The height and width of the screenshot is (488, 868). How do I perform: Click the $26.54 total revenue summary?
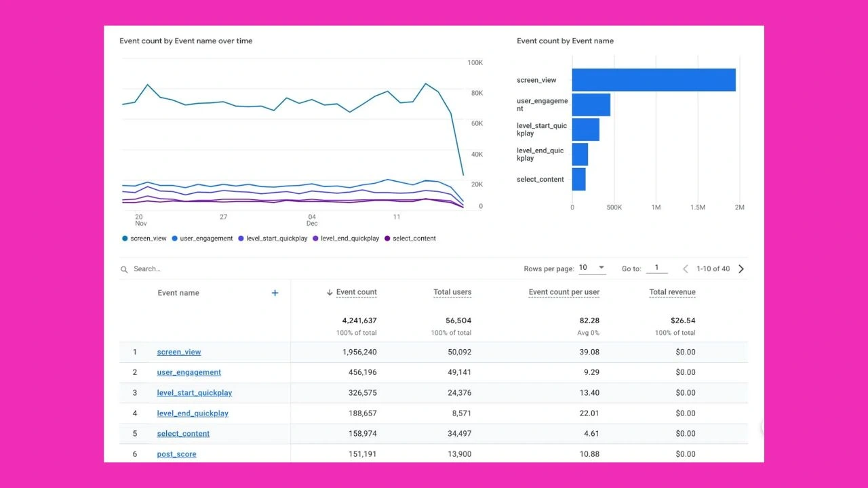pyautogui.click(x=684, y=321)
